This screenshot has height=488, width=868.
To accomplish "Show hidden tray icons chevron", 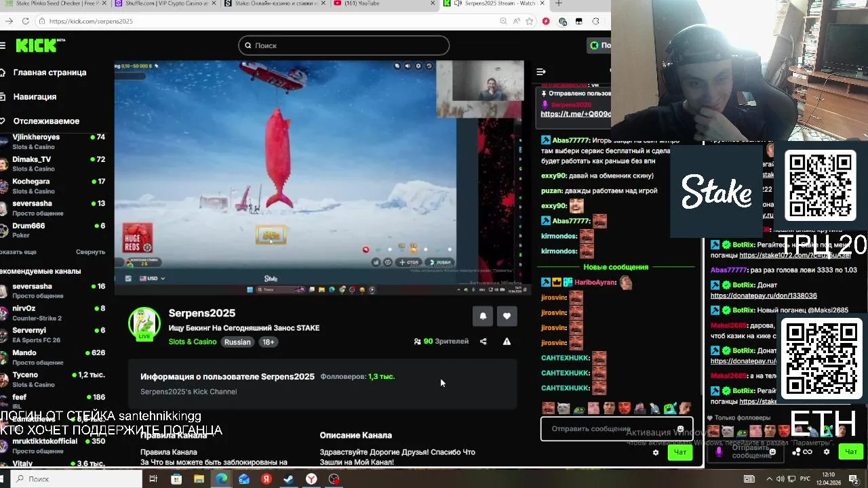I will coord(770,479).
